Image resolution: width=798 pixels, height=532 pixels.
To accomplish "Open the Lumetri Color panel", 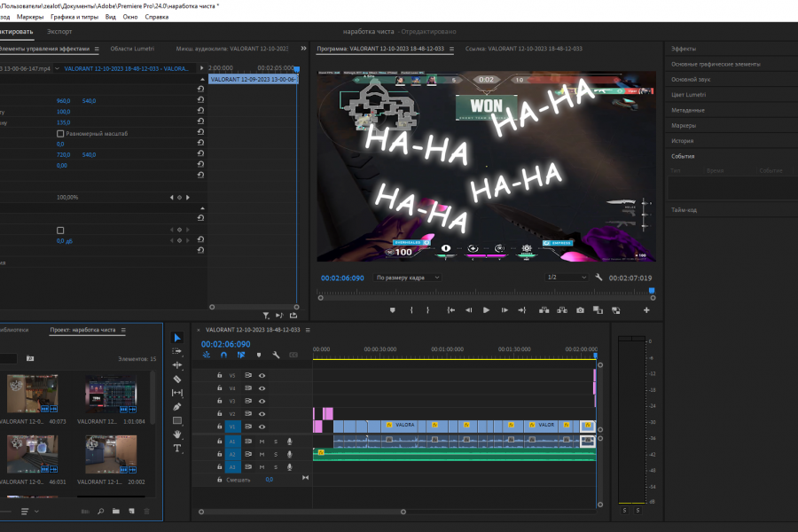I will 689,94.
